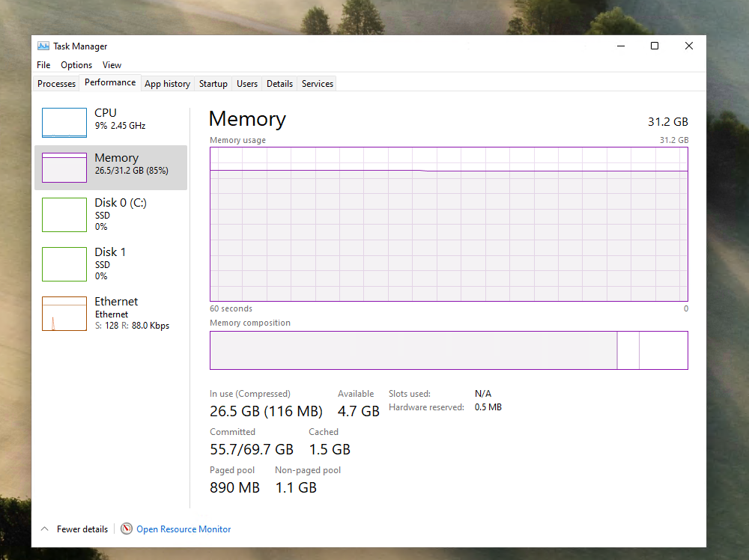Switch to the Processes tab
Screen dimensions: 749x560
tap(57, 84)
